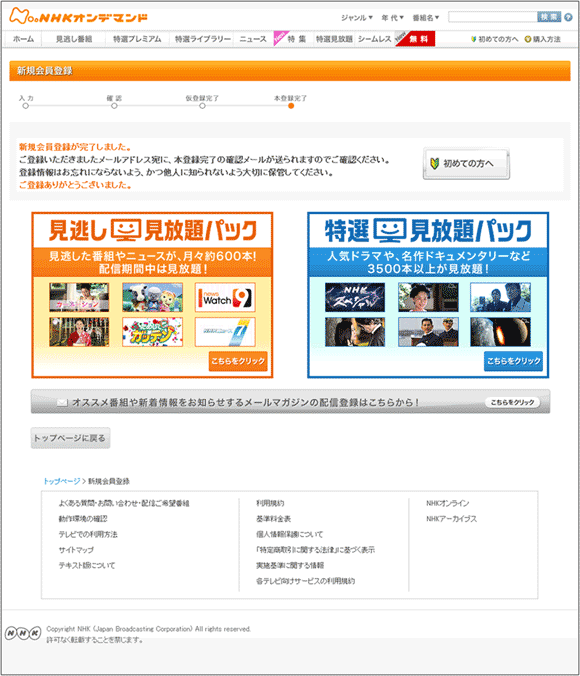Click the トップページに戻る button
This screenshot has height=676, width=580.
point(70,438)
